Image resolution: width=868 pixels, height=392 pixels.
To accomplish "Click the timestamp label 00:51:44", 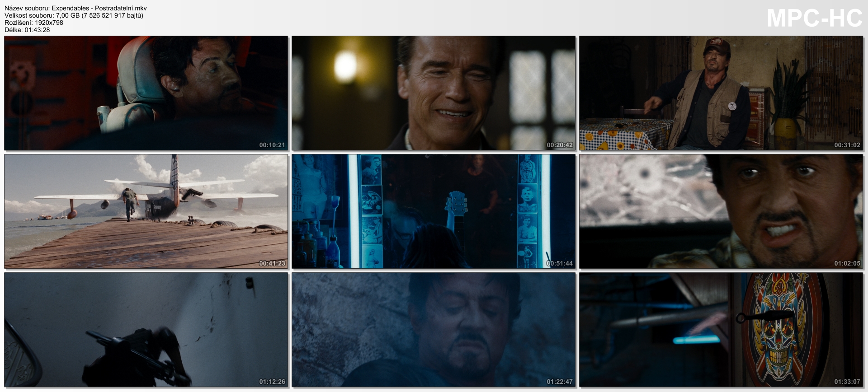I will tap(560, 263).
